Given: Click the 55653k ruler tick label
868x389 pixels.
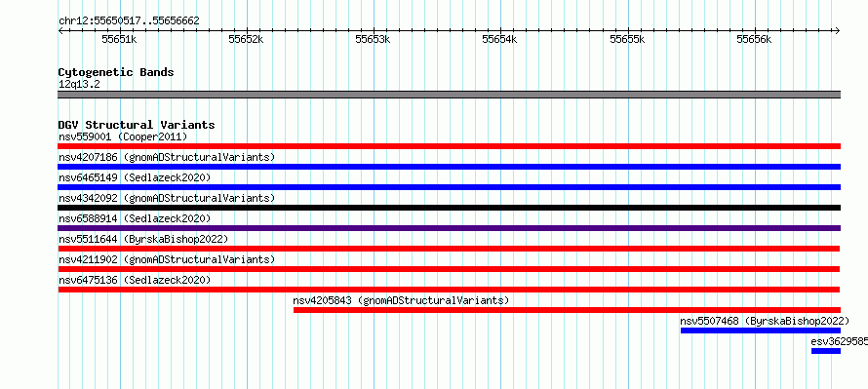Looking at the screenshot, I should 374,40.
